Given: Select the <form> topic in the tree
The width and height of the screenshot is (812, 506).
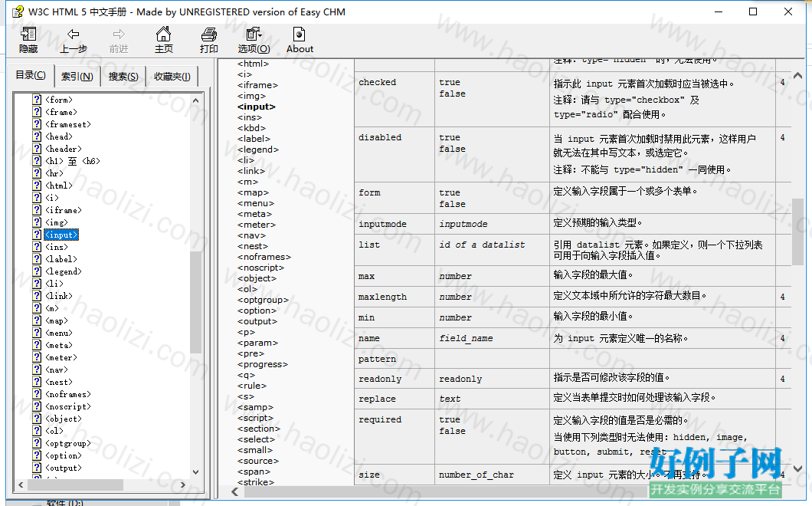Looking at the screenshot, I should (x=59, y=100).
